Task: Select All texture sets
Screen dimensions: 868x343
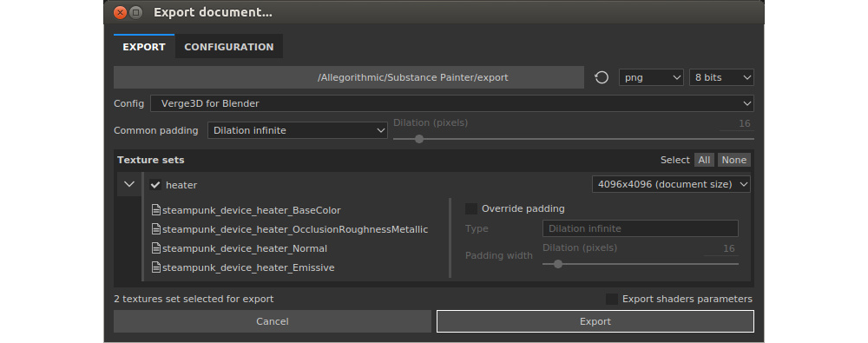Action: coord(704,160)
